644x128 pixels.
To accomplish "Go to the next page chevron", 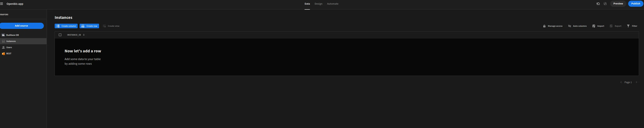I will tap(636, 82).
